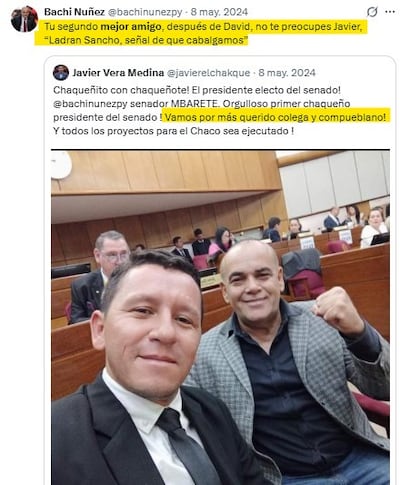Screen dimensions: 400x485
Task: Open Bachi Nuñez display name link
Action: [x=74, y=12]
